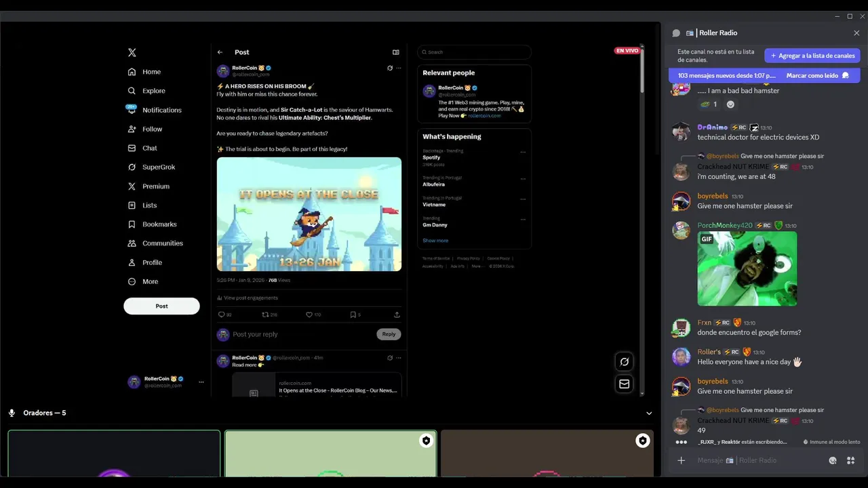The height and width of the screenshot is (488, 868).
Task: Click the Grok icon on main post
Action: (x=390, y=68)
